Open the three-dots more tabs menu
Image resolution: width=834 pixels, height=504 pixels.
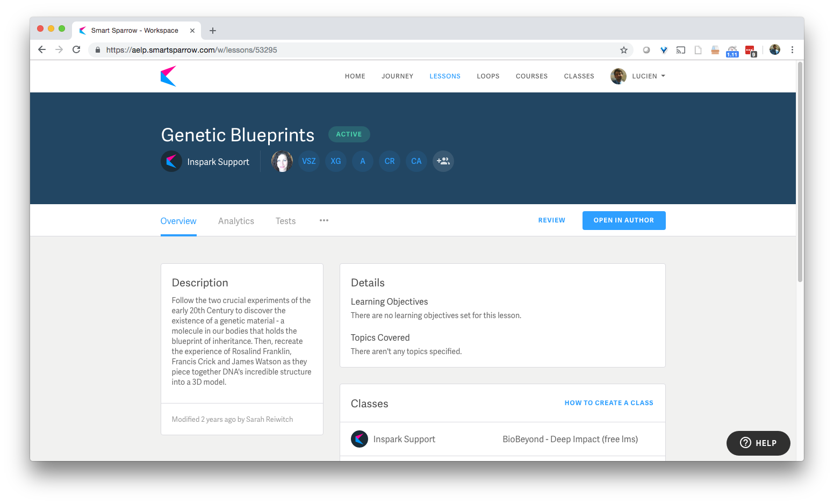click(324, 220)
